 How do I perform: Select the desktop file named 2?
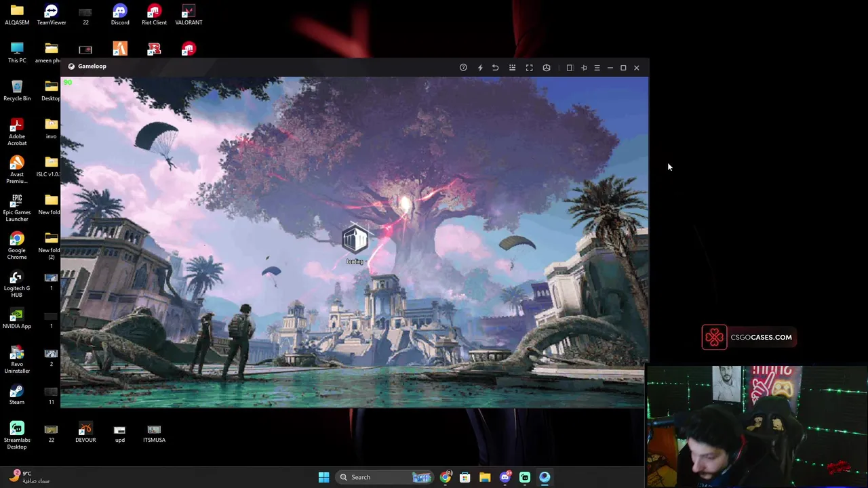pos(51,357)
